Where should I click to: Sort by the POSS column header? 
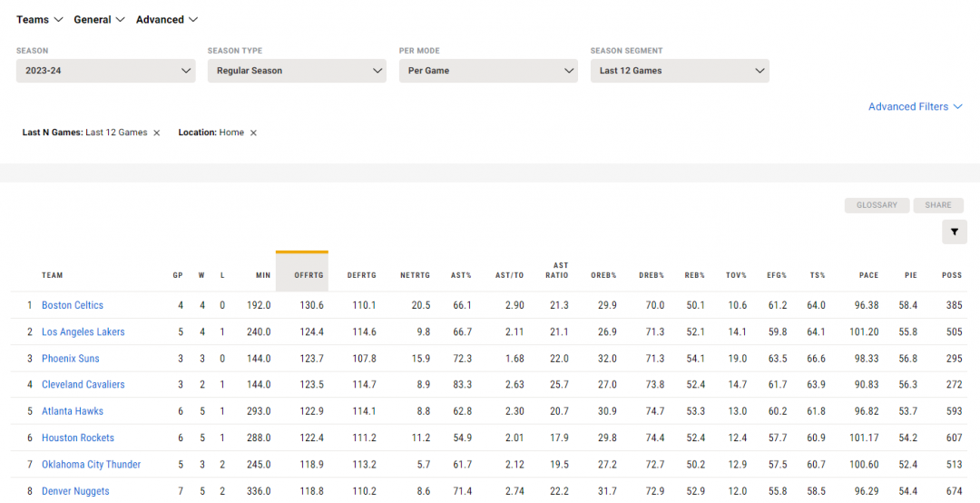tap(952, 275)
